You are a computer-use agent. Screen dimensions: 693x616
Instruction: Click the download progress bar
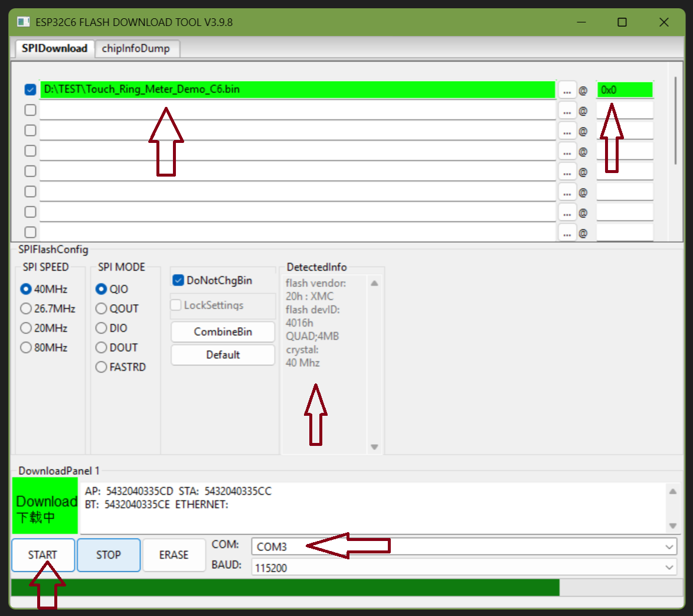tap(347, 588)
